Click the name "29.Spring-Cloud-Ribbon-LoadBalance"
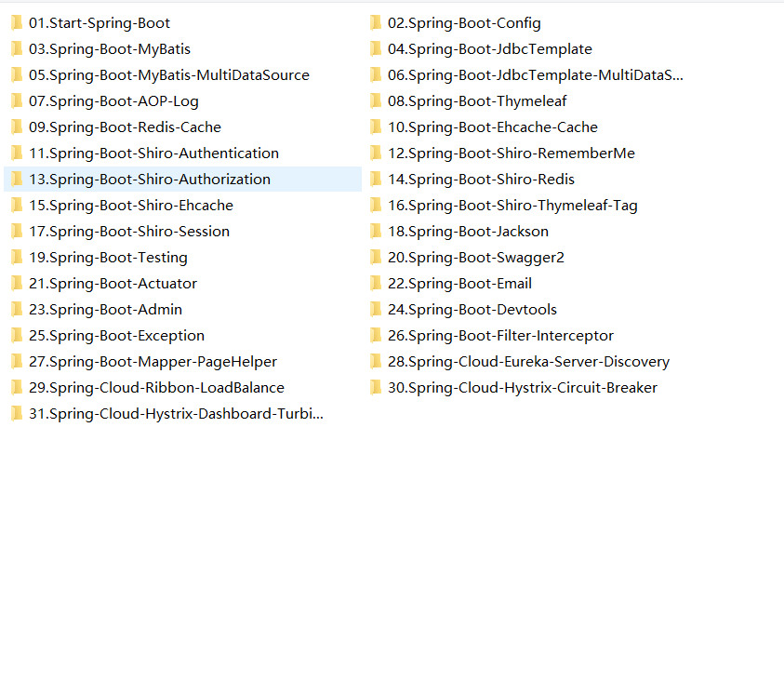 (x=156, y=388)
